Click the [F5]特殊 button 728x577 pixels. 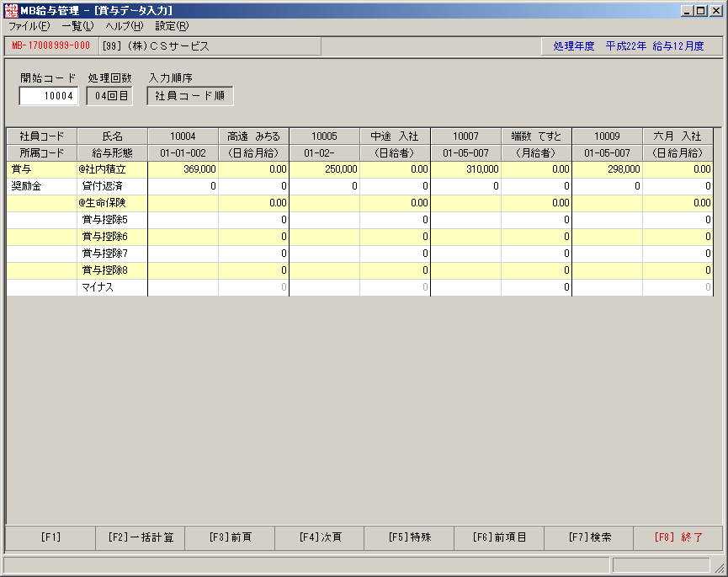pyautogui.click(x=410, y=537)
